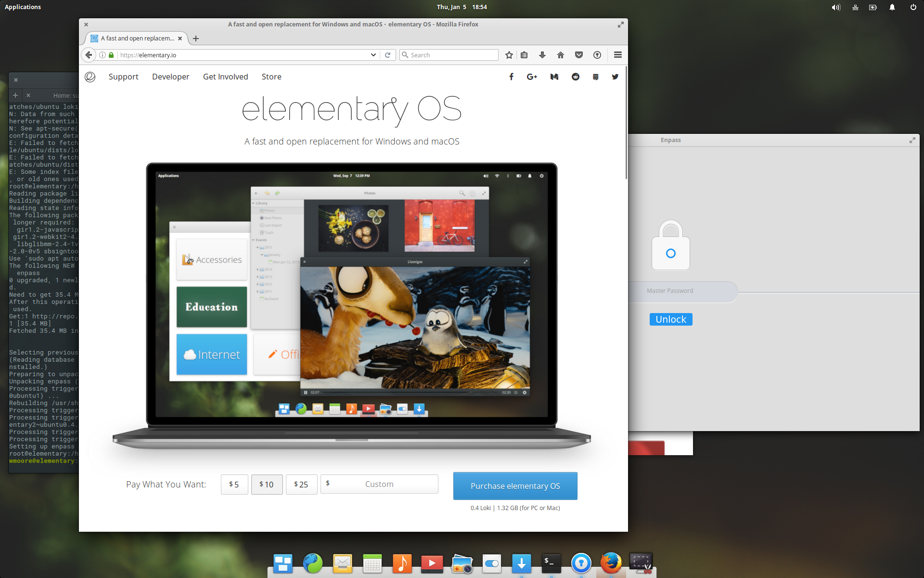Viewport: 924px width, 578px height.
Task: Click the Custom amount input field
Action: point(378,484)
